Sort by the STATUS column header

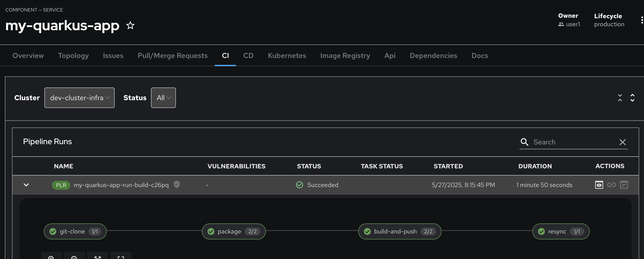pos(309,166)
